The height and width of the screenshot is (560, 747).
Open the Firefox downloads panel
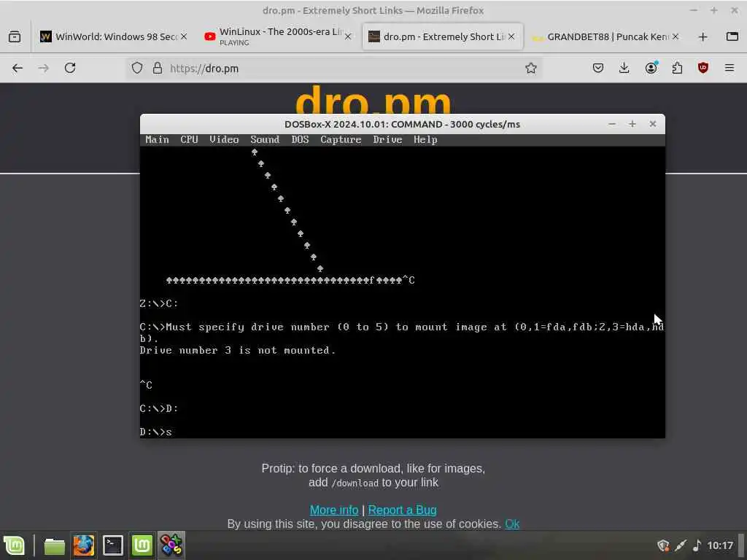point(624,68)
